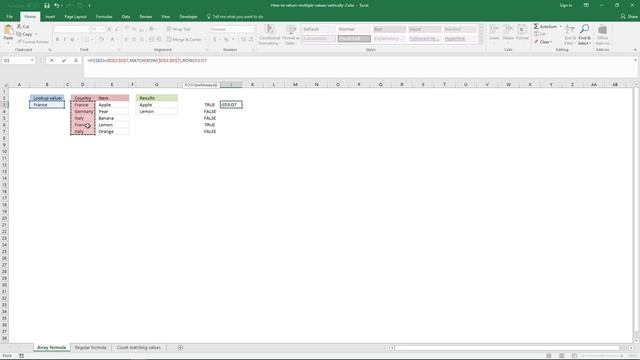Open the Font size dropdown
This screenshot has width=640, height=360.
(x=102, y=29)
